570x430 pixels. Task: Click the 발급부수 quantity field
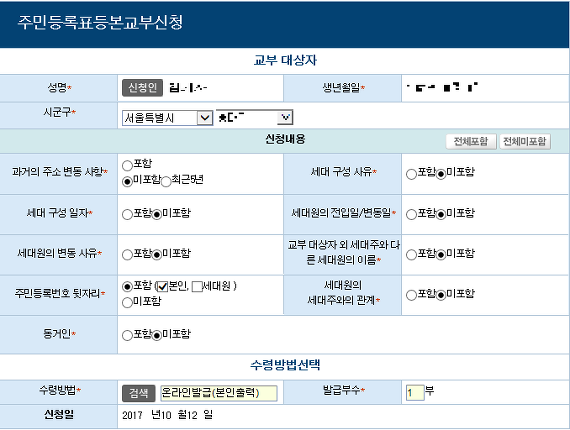[415, 393]
